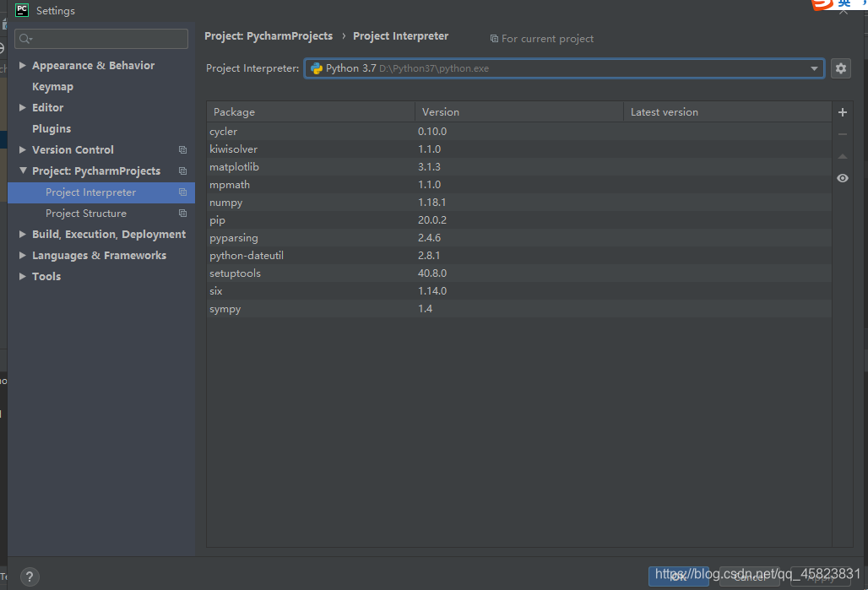Click version 1.14.0 of six
The height and width of the screenshot is (590, 868).
point(432,290)
